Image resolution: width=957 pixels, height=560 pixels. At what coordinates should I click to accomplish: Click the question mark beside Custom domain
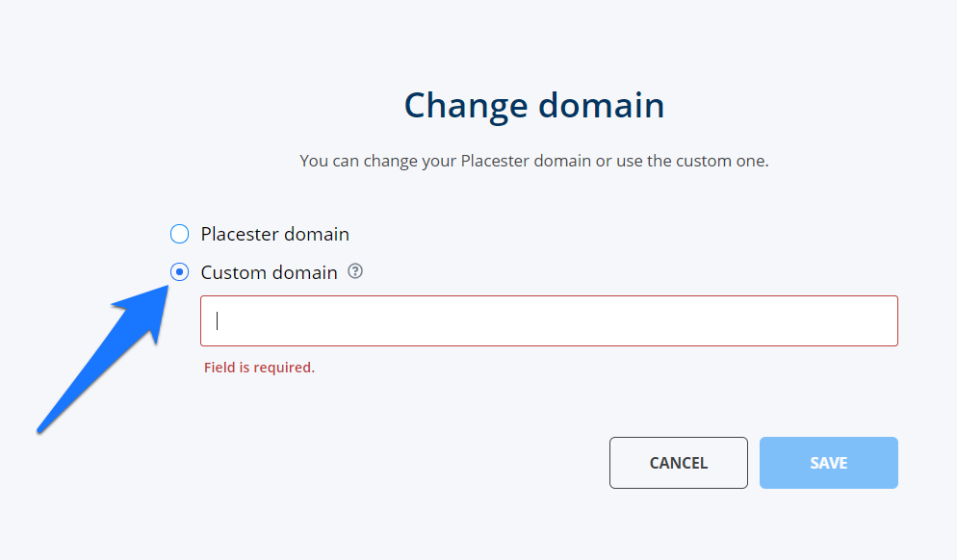[355, 272]
